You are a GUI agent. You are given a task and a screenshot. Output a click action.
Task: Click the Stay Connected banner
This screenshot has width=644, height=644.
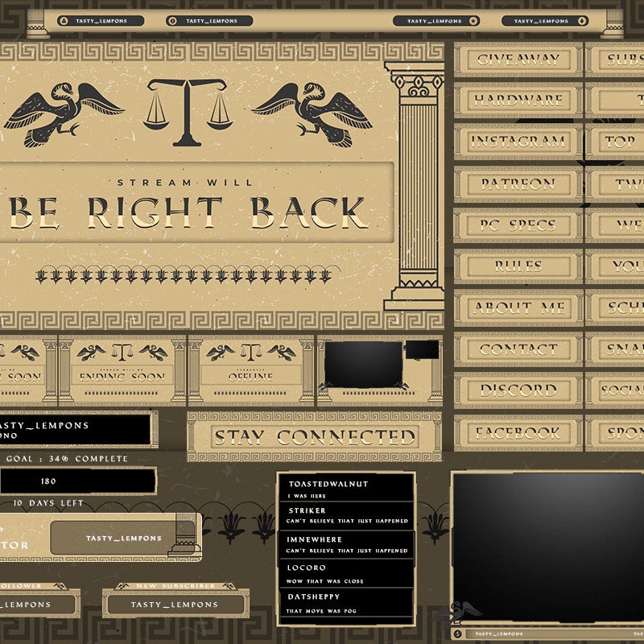[314, 436]
